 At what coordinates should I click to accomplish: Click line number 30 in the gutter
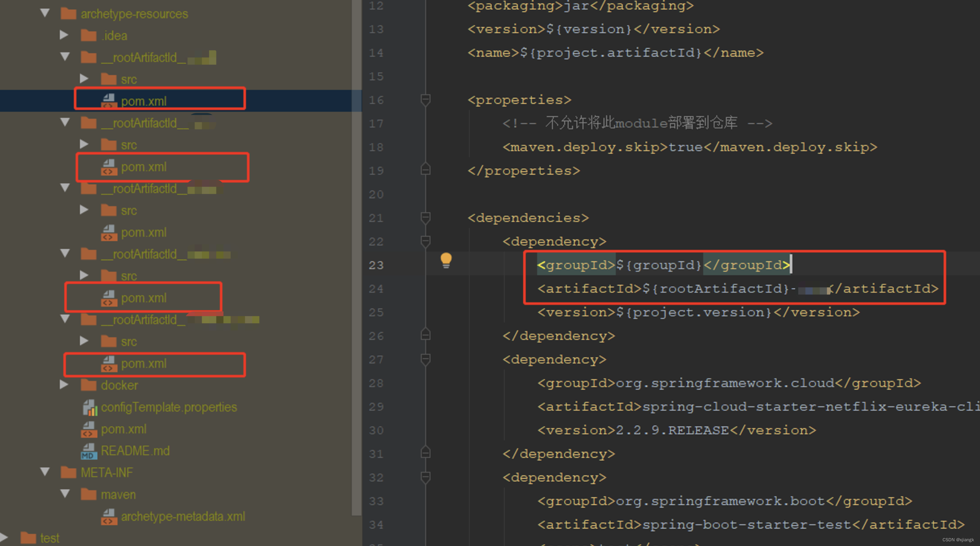coord(376,430)
